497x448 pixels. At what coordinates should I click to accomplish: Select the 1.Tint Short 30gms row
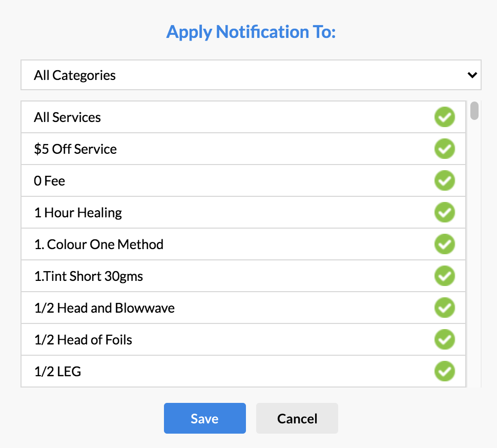point(89,276)
